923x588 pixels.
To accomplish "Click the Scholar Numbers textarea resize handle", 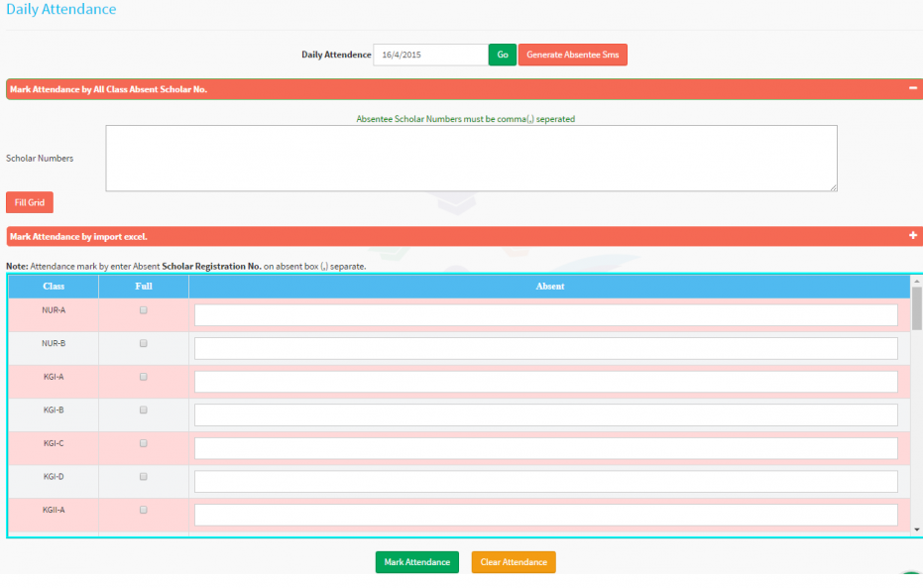I will (x=833, y=187).
